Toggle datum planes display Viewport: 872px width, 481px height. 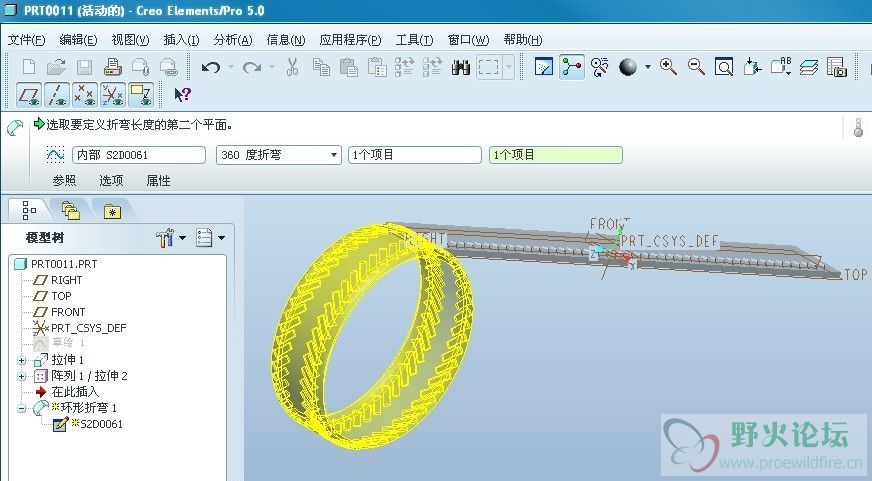point(29,95)
